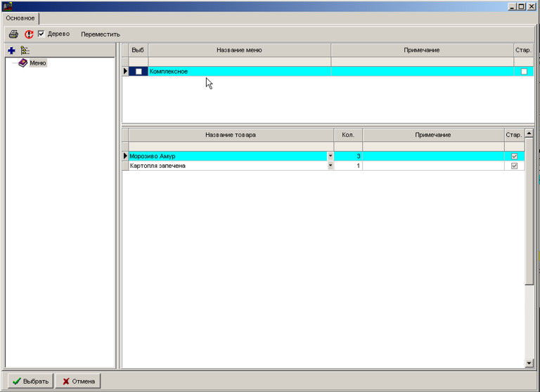Toggle Стар. checkbox for Морозиво Амур
The height and width of the screenshot is (392, 540).
coord(514,156)
